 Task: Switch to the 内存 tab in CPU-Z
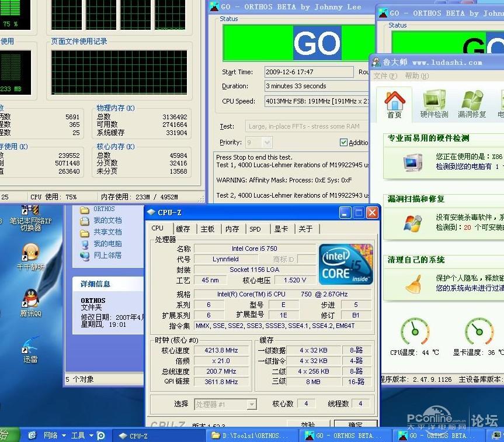232,229
